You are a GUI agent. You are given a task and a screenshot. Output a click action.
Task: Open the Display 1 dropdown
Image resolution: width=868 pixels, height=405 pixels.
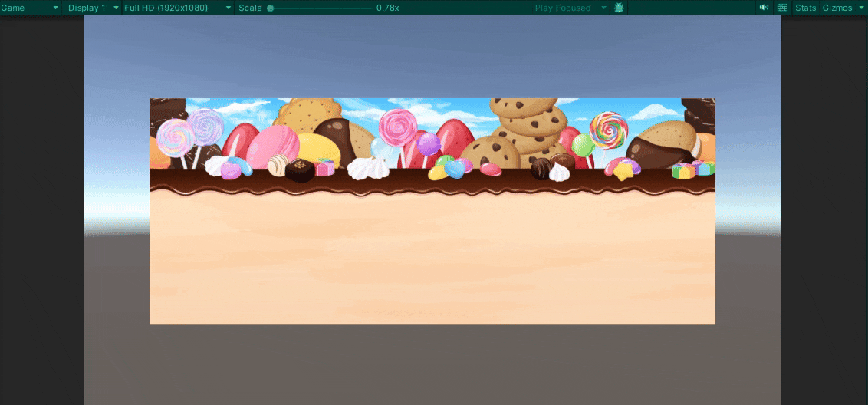pos(92,8)
